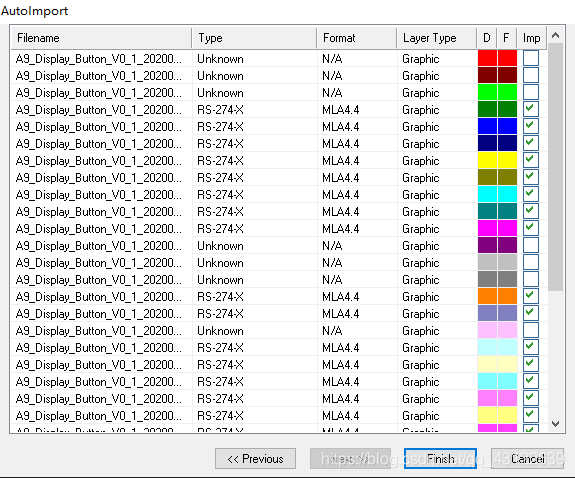Viewport: 575px width, 478px height.
Task: Enable the Imp checkbox in the bright green row
Action: point(531,92)
